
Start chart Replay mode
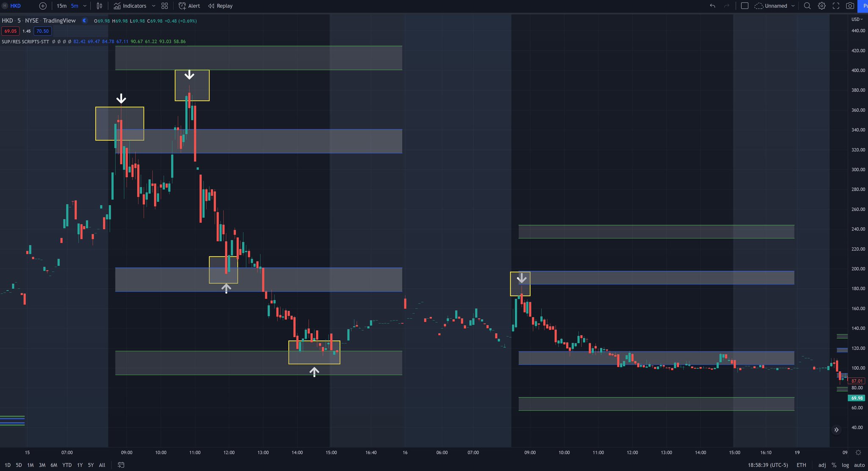point(220,6)
